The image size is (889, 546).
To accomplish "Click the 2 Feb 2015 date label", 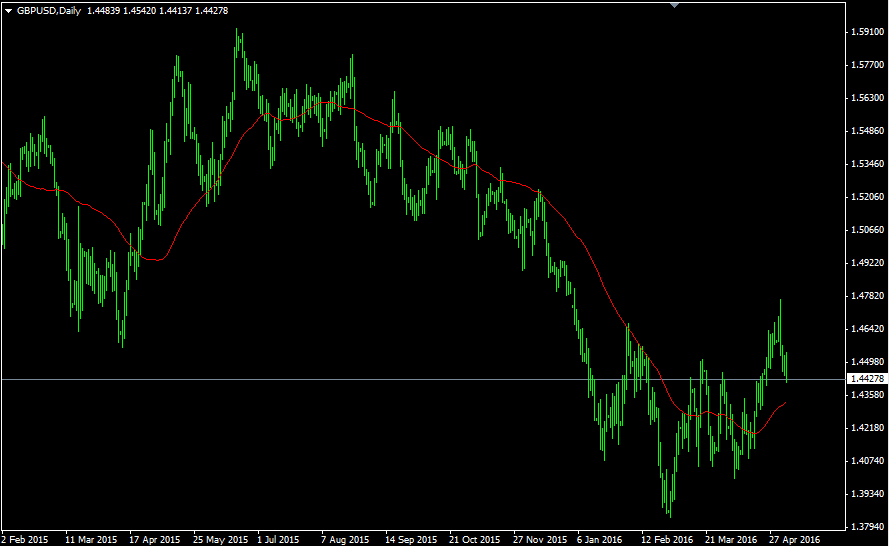I will point(25,539).
